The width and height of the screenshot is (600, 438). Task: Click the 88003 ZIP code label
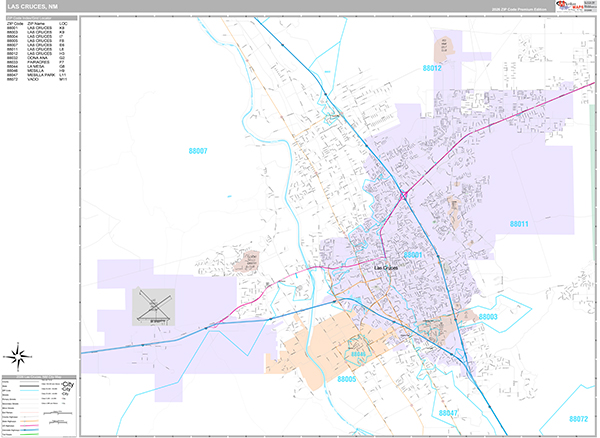pos(488,317)
